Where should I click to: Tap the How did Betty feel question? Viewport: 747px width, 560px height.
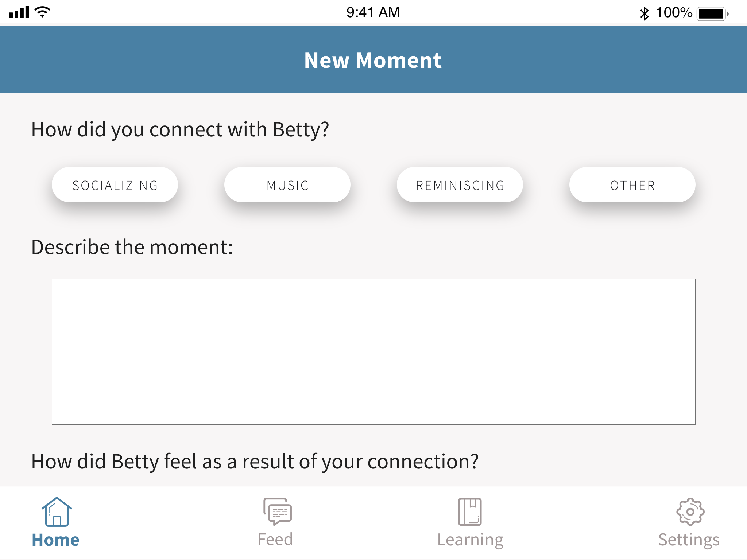pos(255,462)
